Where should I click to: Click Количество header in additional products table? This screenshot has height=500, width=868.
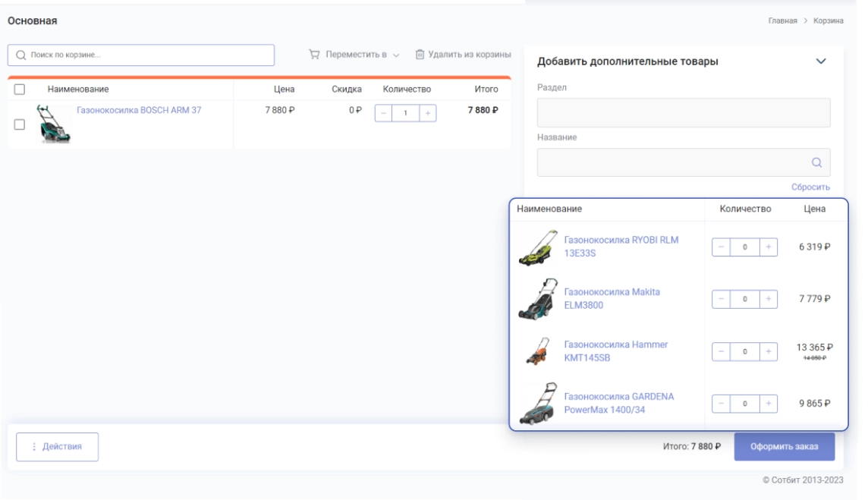point(745,209)
